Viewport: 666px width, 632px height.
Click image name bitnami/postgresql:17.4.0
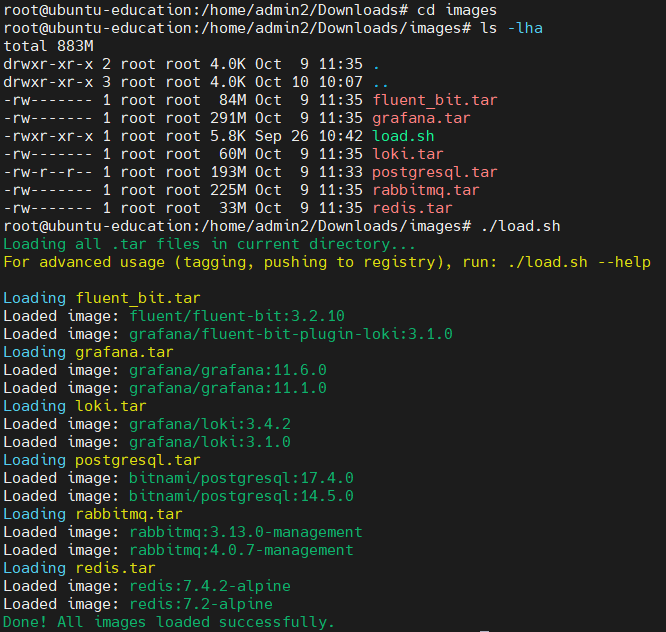[240, 478]
